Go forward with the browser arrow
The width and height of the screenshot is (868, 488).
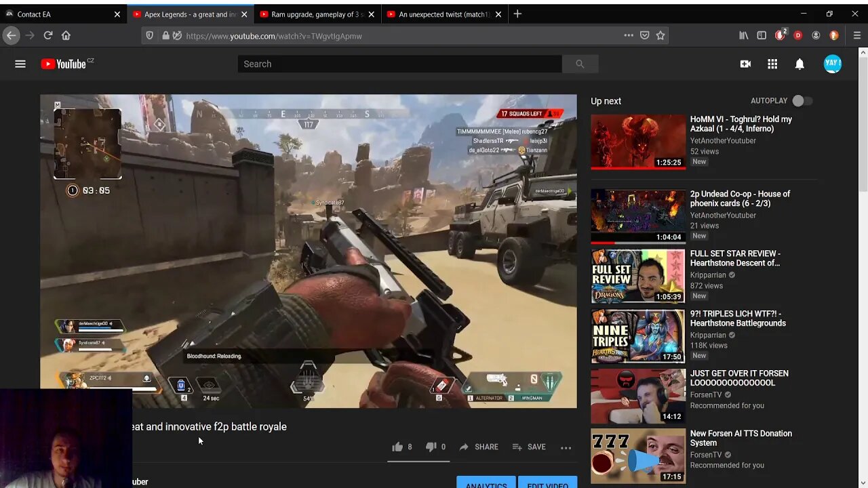pyautogui.click(x=29, y=35)
